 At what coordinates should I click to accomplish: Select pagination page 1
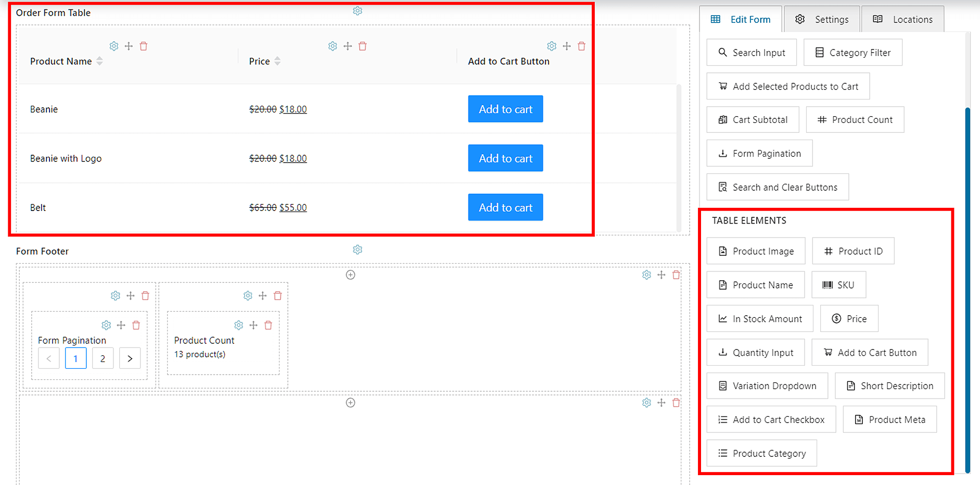coord(75,358)
